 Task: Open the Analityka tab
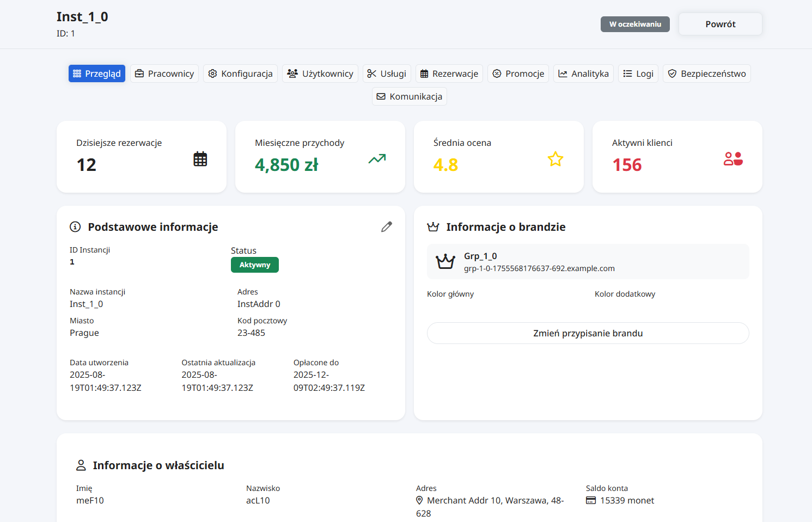(584, 73)
